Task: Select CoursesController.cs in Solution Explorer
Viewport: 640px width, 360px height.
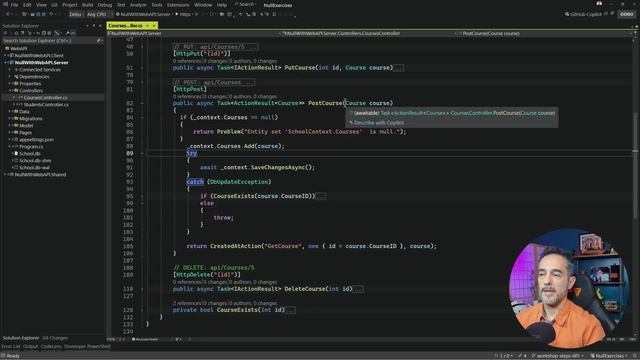Action: [x=45, y=98]
